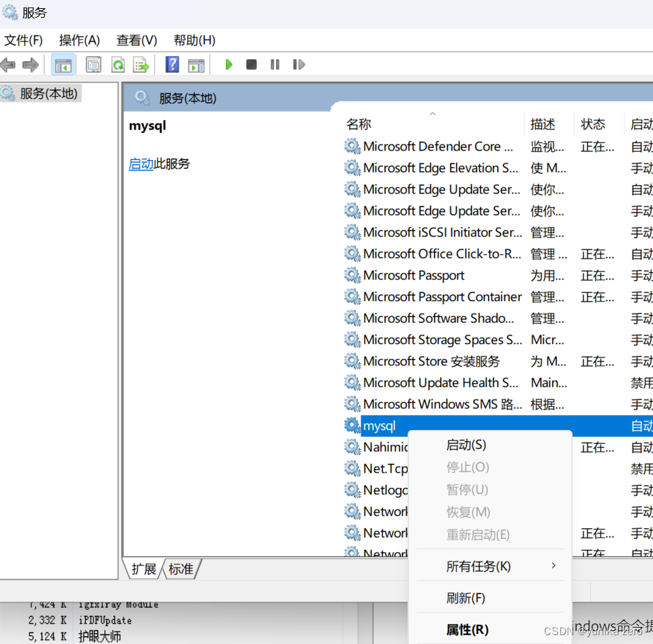Viewport: 653px width, 644px height.
Task: Open the 帮助(H) menu
Action: 194,40
